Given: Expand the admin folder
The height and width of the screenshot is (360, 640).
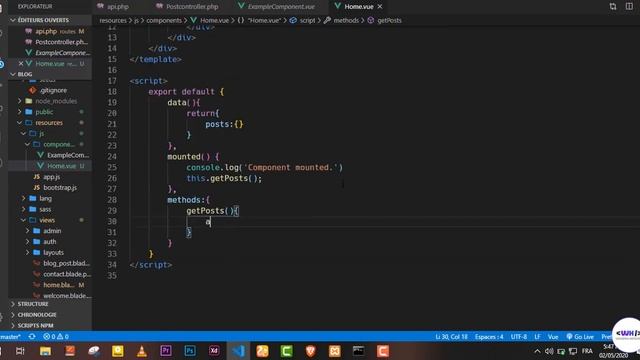Looking at the screenshot, I should [52, 231].
